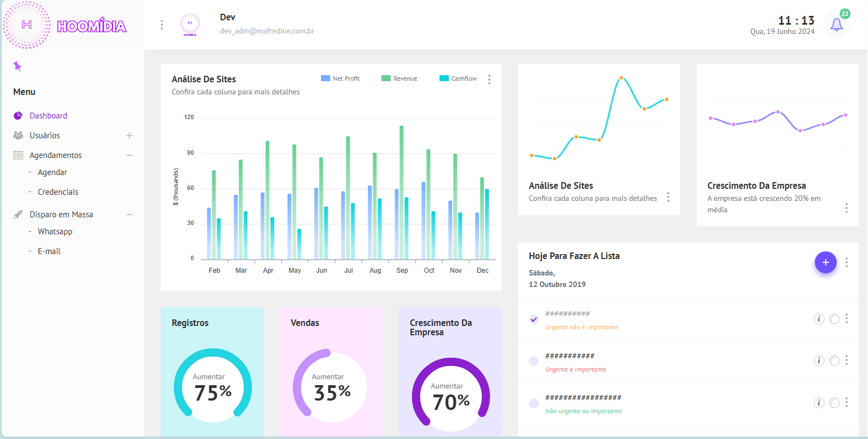This screenshot has height=439, width=868.
Task: Open the three-dot menu of 'Urgente e importante' task
Action: pos(847,360)
